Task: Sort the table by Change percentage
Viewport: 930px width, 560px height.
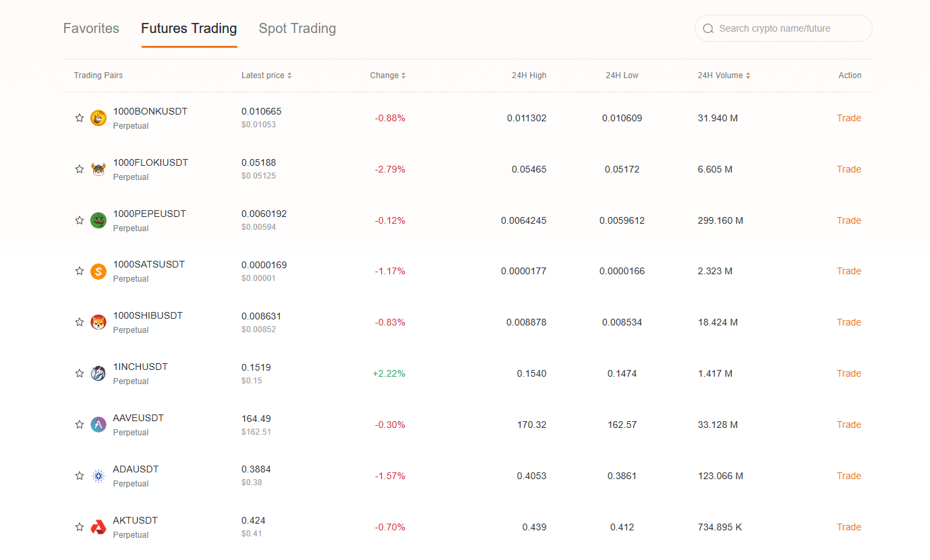Action: (x=404, y=75)
